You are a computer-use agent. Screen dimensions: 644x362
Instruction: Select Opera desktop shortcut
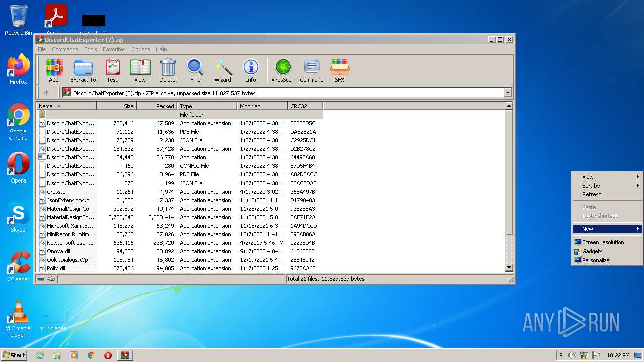coord(18,167)
